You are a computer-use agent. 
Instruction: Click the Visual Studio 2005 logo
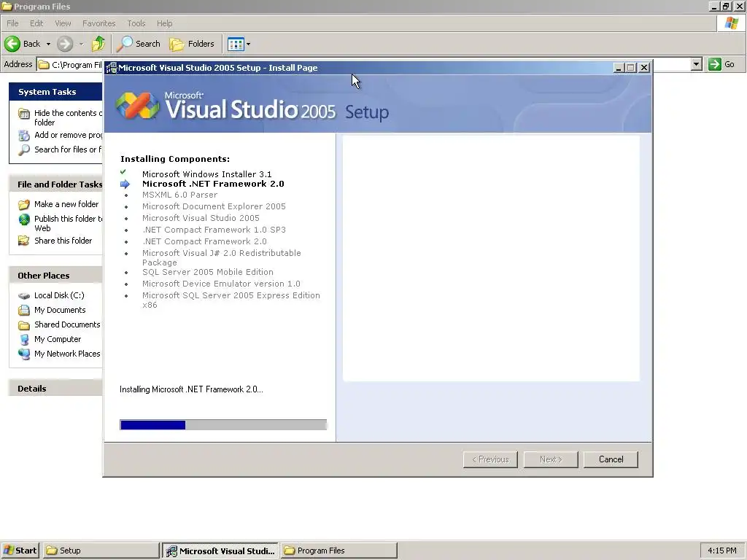point(138,105)
